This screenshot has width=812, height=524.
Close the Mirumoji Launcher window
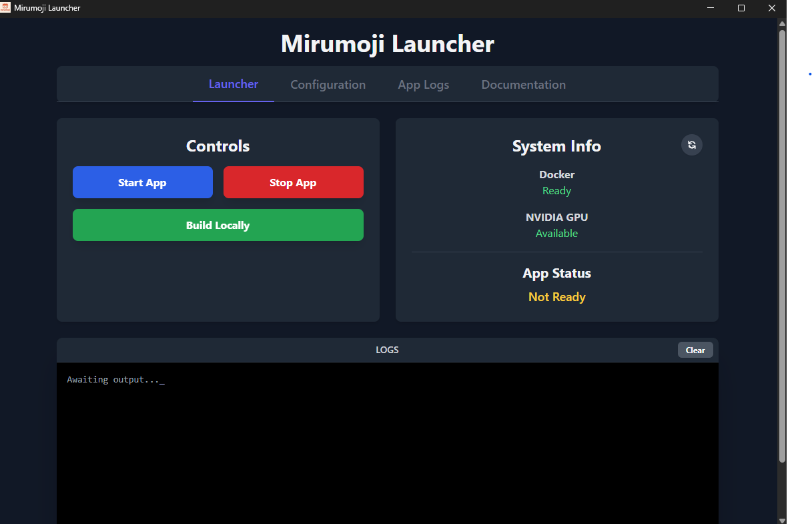tap(772, 8)
